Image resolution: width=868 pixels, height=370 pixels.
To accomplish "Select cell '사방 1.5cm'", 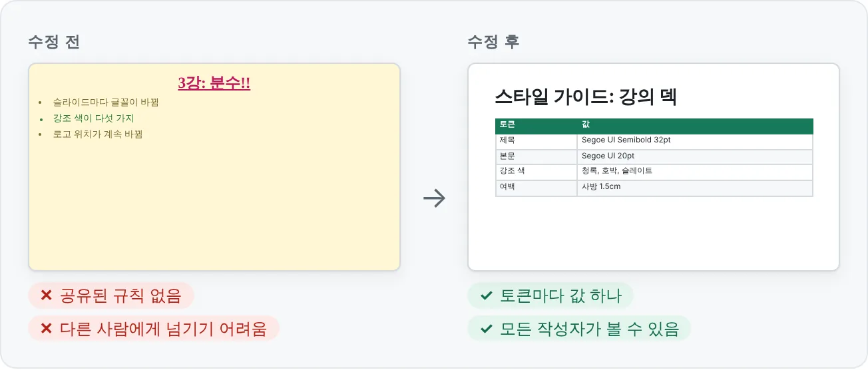I will (695, 188).
